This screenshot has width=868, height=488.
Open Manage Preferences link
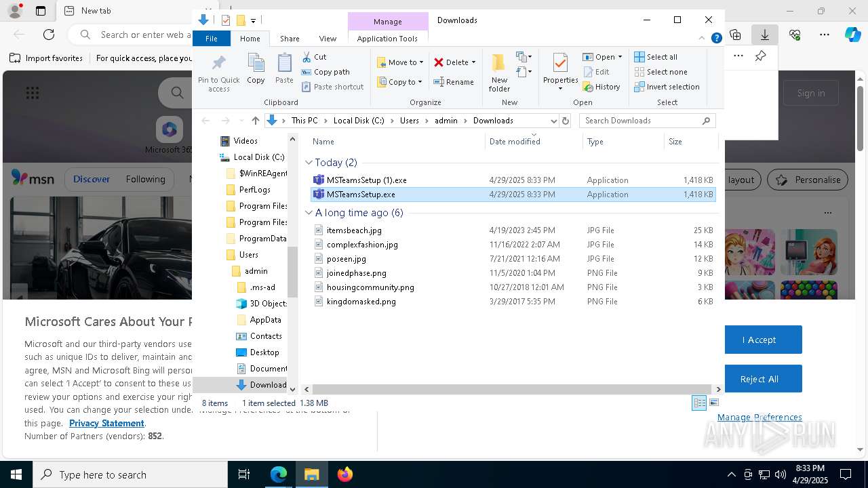pyautogui.click(x=759, y=417)
